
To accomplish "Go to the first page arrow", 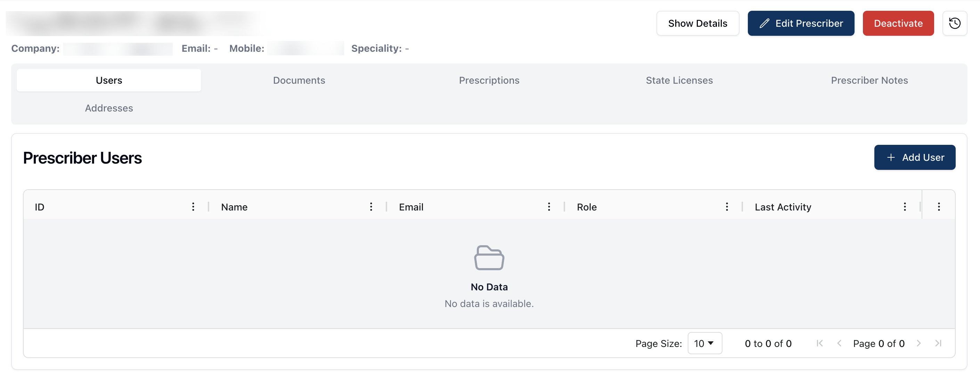I will tap(819, 343).
